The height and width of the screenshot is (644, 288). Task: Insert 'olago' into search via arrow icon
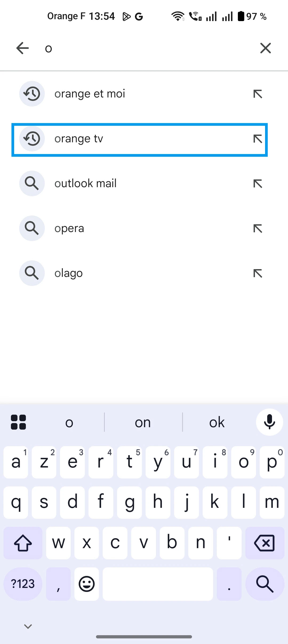pos(258,273)
